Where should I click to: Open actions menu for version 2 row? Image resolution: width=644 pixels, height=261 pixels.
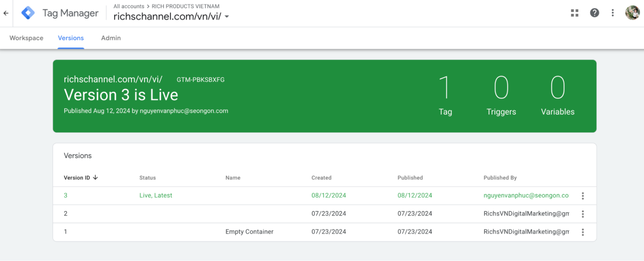click(583, 214)
